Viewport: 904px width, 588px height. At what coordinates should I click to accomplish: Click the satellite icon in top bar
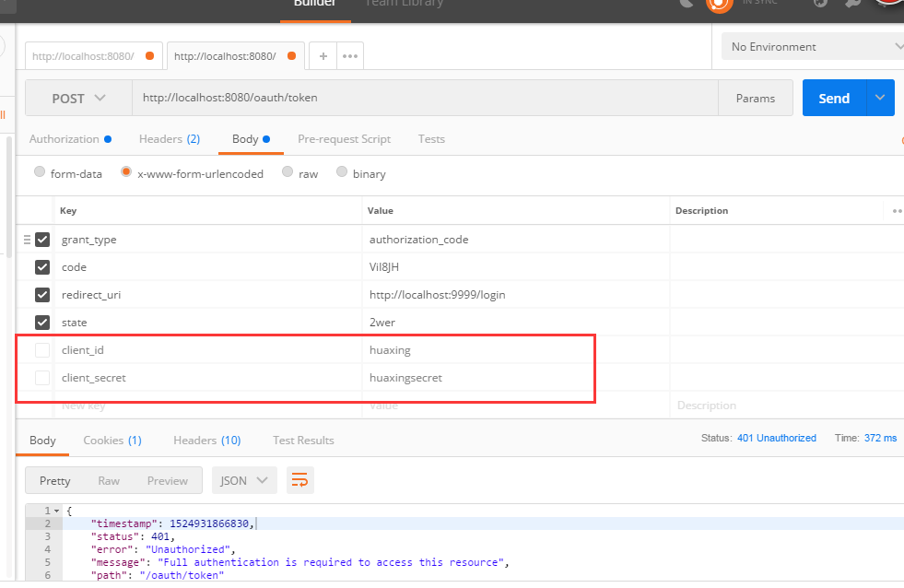686,5
